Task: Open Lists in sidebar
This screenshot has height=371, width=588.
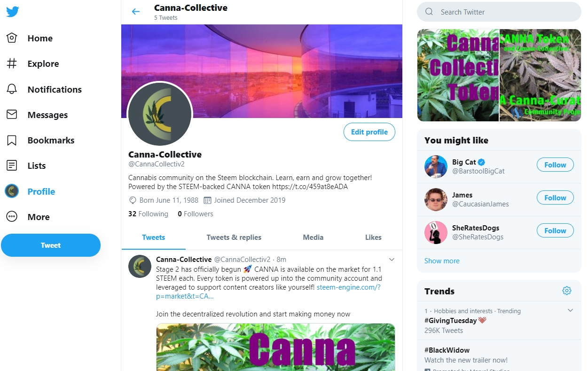Action: point(26,166)
